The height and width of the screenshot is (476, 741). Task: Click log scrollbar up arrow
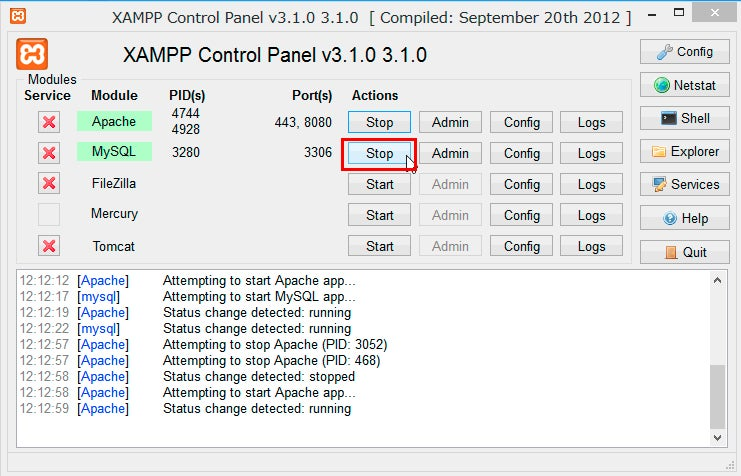(717, 280)
